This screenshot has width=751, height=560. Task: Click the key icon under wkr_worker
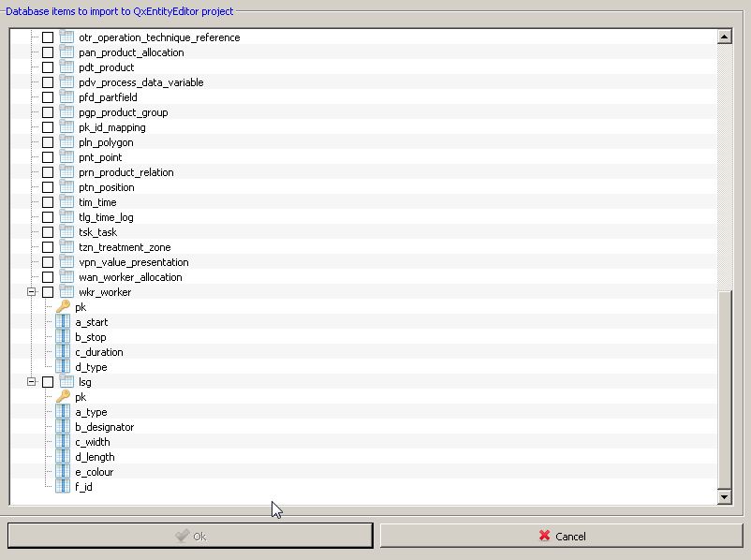(66, 306)
